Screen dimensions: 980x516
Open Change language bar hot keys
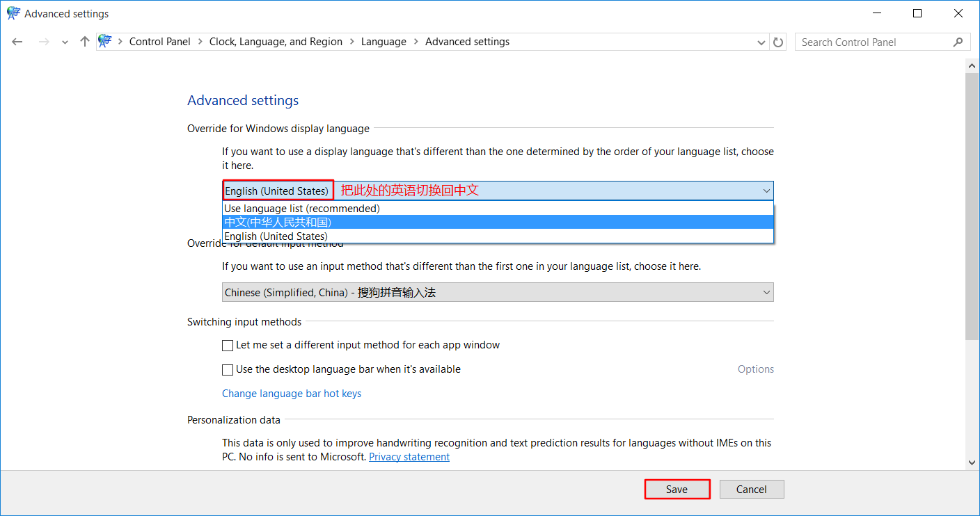[x=292, y=394]
